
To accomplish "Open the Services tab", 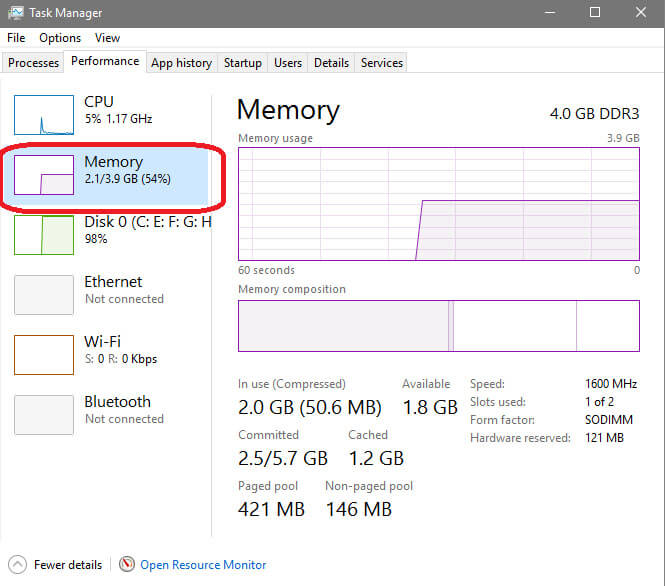I will coord(382,63).
